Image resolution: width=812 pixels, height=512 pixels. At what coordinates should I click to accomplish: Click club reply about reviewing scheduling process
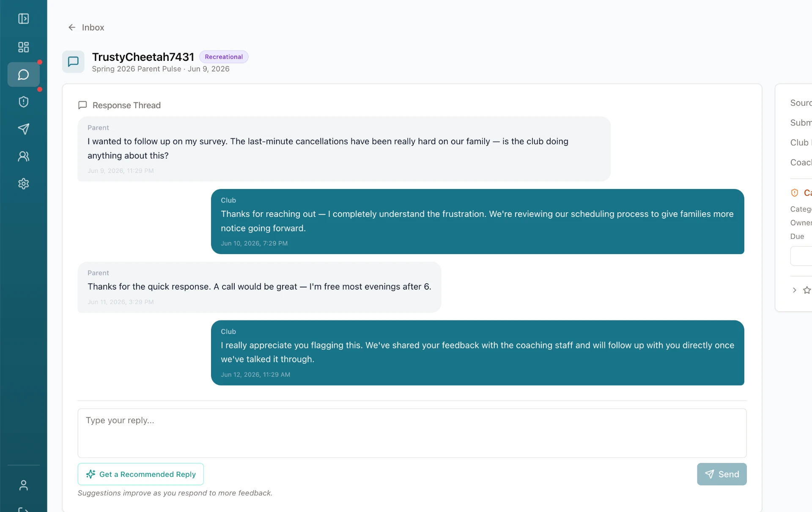point(477,222)
